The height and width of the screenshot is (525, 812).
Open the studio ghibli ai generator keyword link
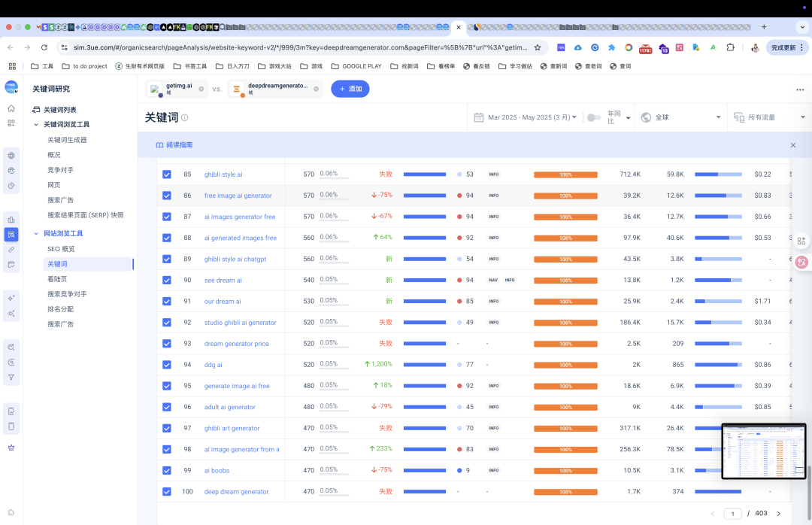[x=241, y=323]
